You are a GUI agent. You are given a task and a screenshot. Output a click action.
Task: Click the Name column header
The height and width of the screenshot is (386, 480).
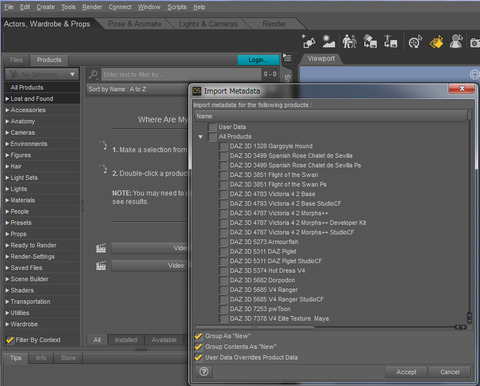click(331, 116)
